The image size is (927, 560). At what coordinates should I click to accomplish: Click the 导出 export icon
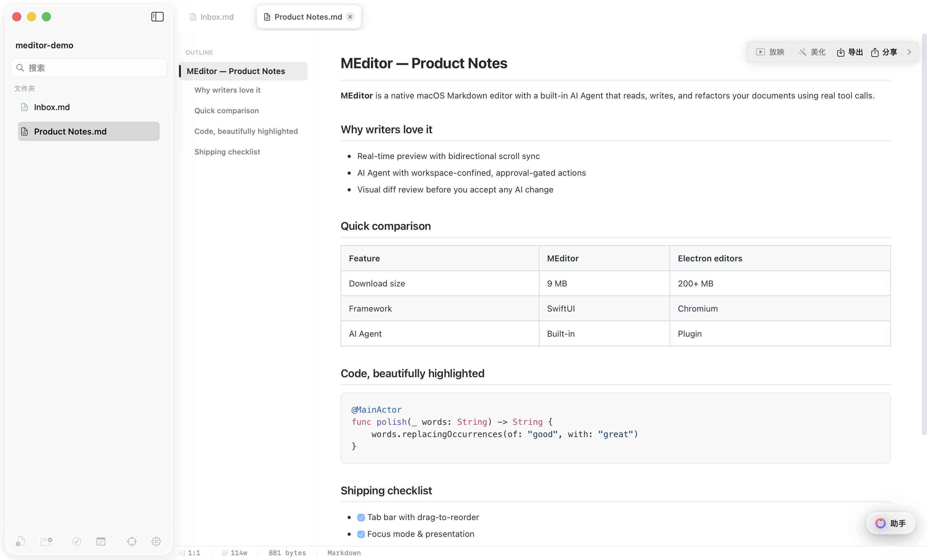tap(840, 52)
